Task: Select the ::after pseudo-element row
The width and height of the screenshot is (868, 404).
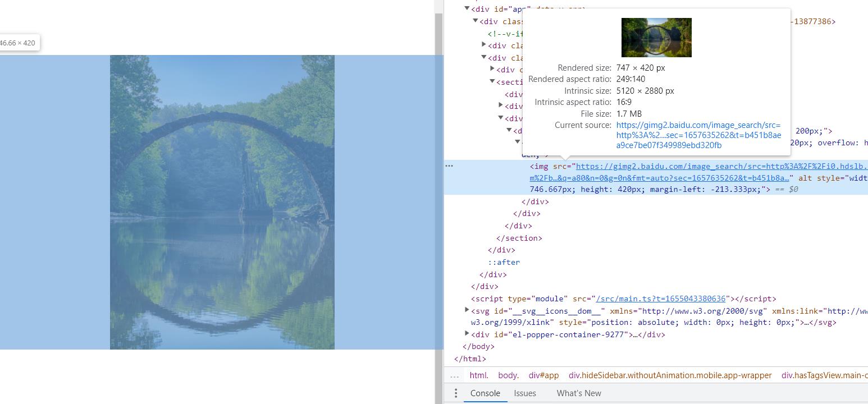Action: (504, 262)
